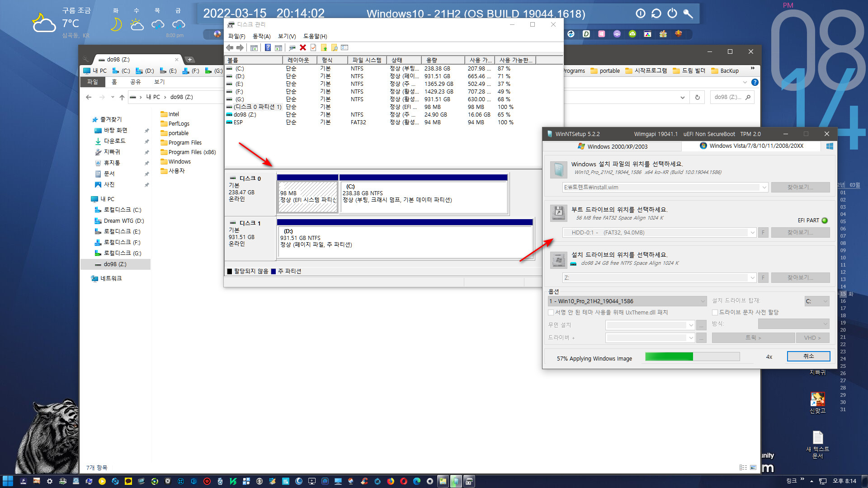Screen dimensions: 868x488
Task: Switch to the Windows 2000/XP/2003 tab
Action: point(613,146)
